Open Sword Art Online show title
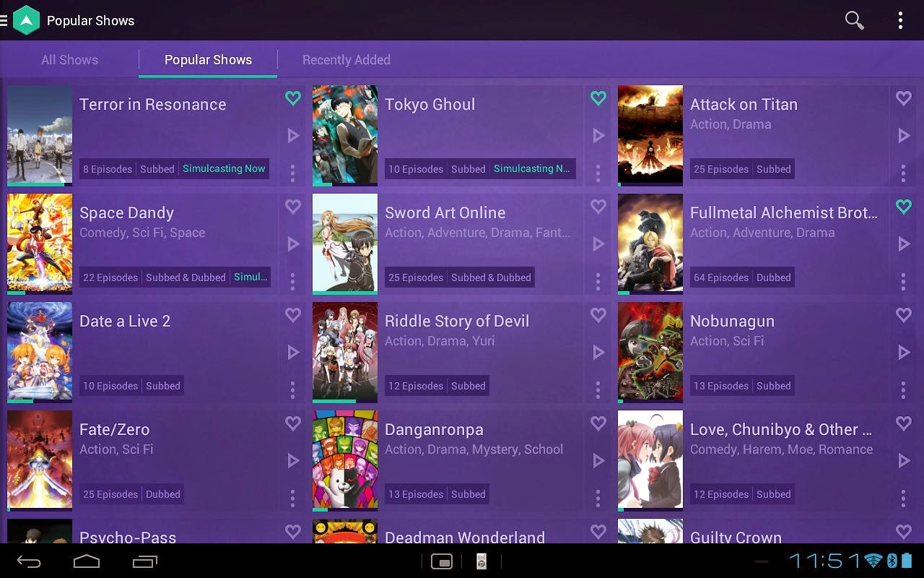924x578 pixels. 445,213
